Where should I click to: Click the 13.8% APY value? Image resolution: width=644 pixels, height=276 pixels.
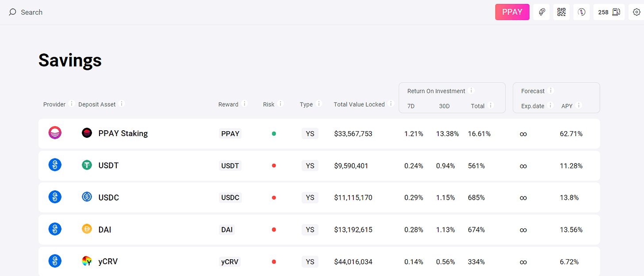[x=569, y=197]
